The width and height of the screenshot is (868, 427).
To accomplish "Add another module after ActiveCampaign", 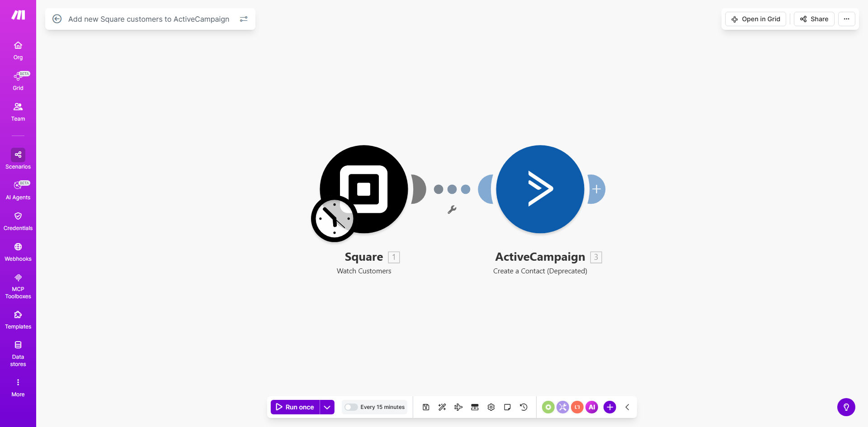I will (x=597, y=189).
